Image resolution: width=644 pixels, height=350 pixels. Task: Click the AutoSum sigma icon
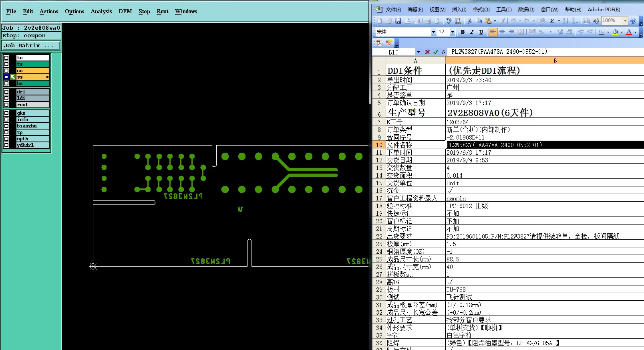(x=552, y=21)
